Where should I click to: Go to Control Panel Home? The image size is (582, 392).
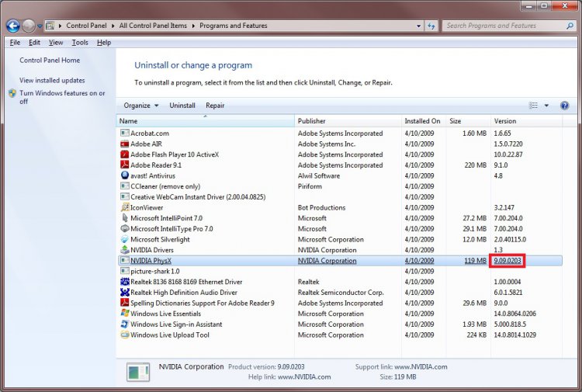point(50,60)
